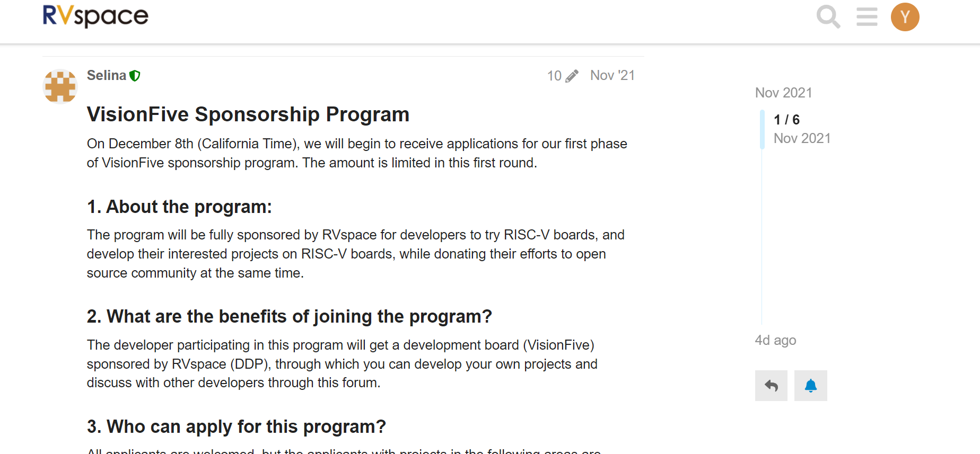Screen dimensions: 980x454
Task: Click the green moderator shield icon
Action: click(135, 76)
